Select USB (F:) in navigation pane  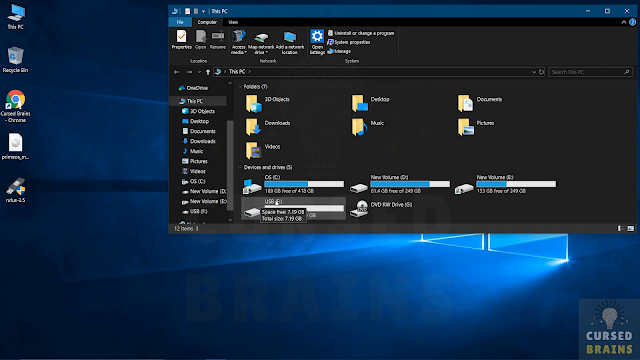click(x=198, y=211)
